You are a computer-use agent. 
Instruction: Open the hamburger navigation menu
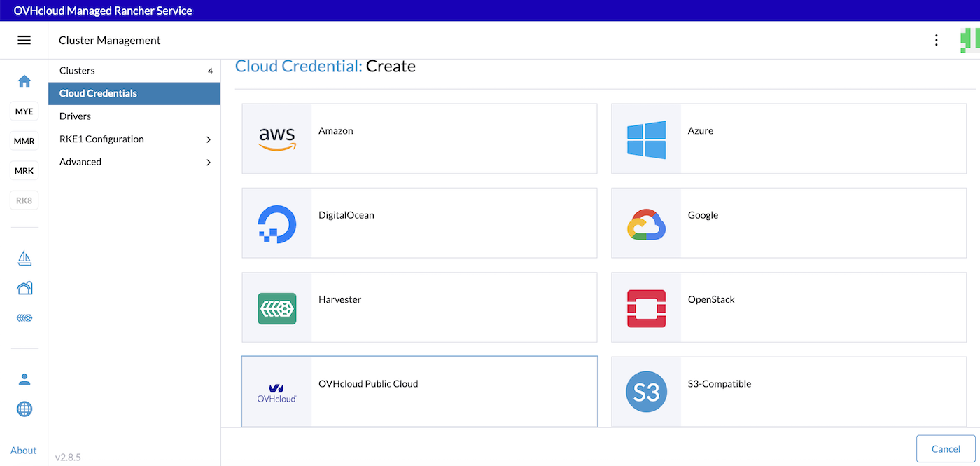pos(24,39)
